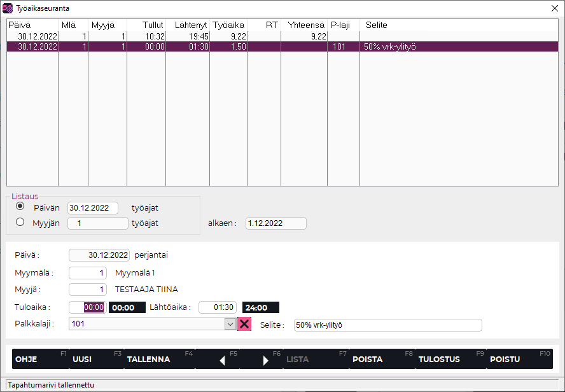Click the left arrow previous record button
Screen dimensions: 565x392
[x=223, y=360]
